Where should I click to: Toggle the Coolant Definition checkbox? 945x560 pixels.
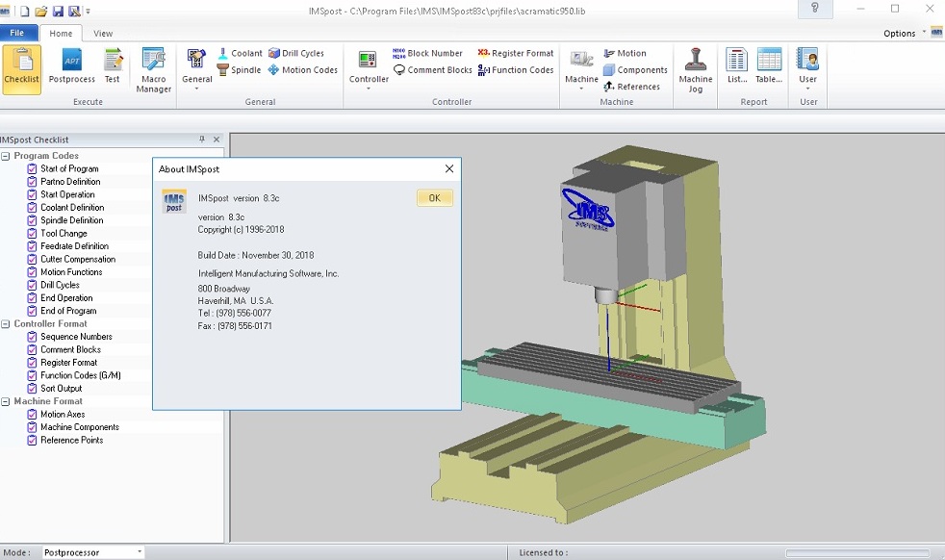point(32,208)
